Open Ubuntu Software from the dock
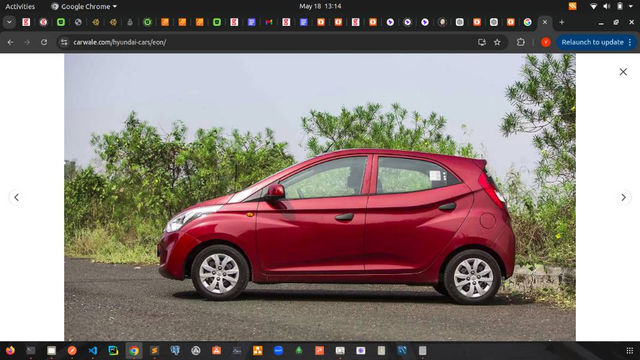640x360 pixels. pos(216,351)
